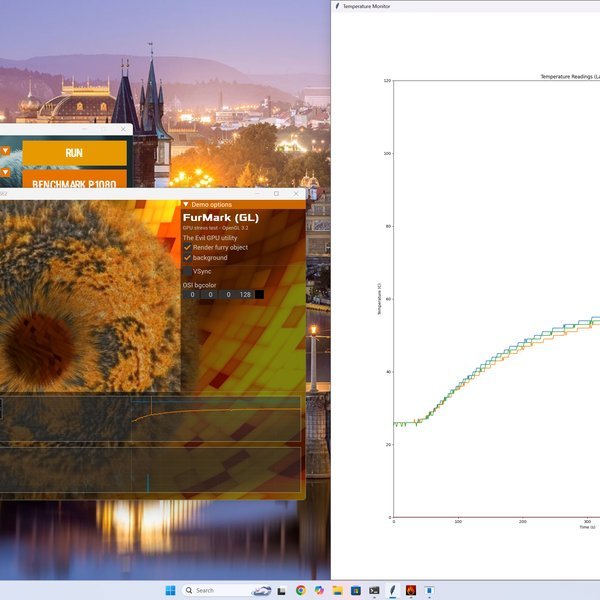The width and height of the screenshot is (600, 600).
Task: Open the Windows Start menu
Action: [x=170, y=590]
